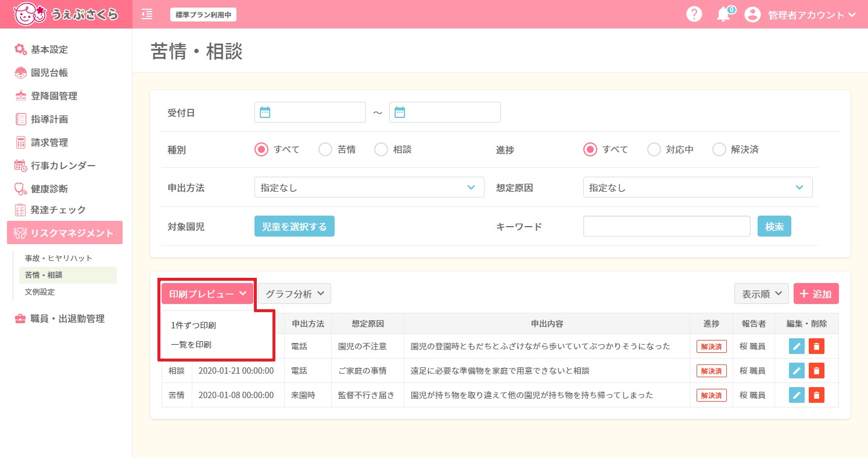Screen dimensions: 868x458
Task: Click 解決済 badge in 監督不行き届き row
Action: point(712,395)
